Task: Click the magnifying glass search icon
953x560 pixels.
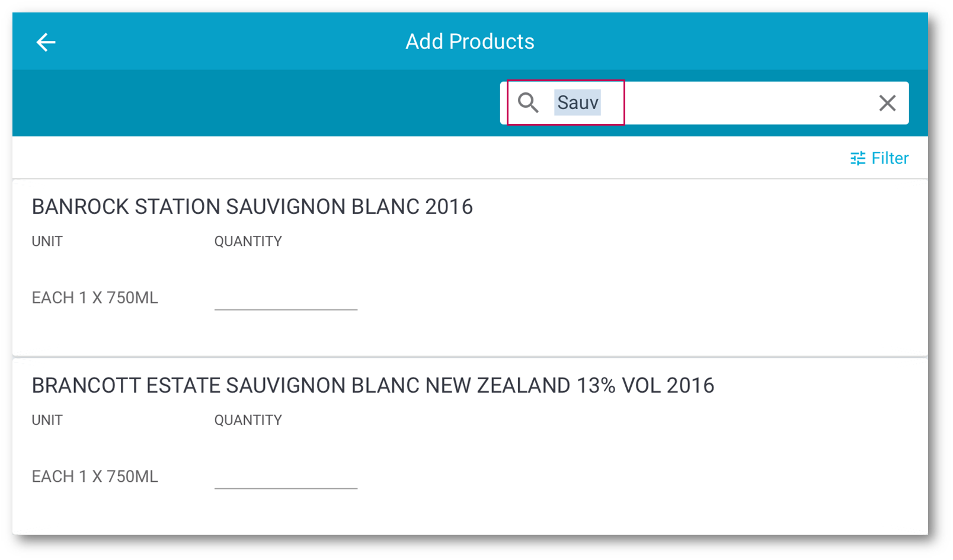Action: click(x=527, y=103)
